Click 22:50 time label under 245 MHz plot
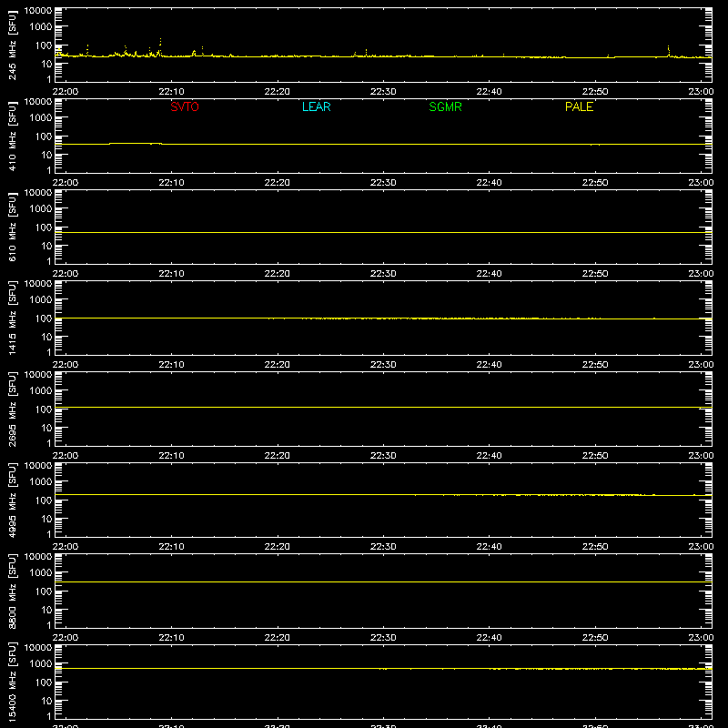Image resolution: width=728 pixels, height=728 pixels. point(595,92)
